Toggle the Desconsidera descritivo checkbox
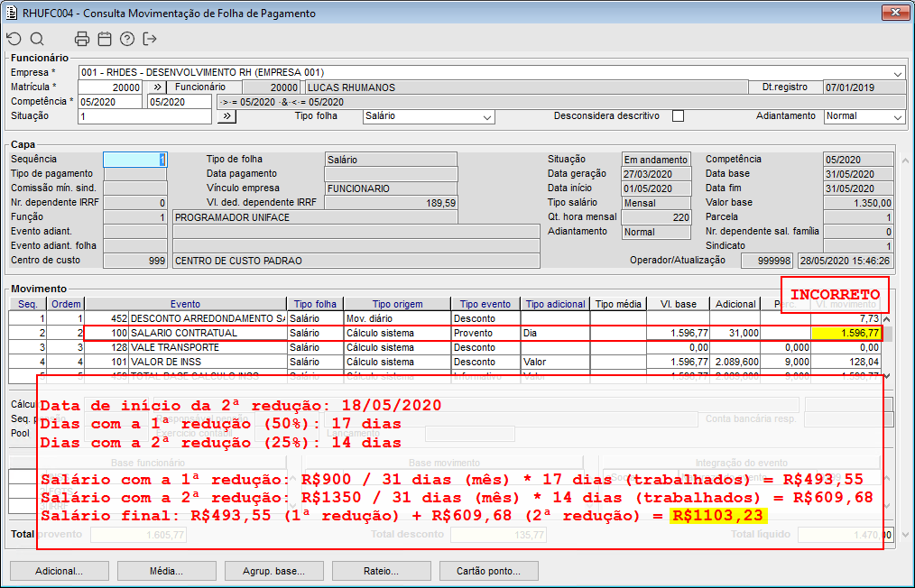The width and height of the screenshot is (915, 588). (x=679, y=116)
